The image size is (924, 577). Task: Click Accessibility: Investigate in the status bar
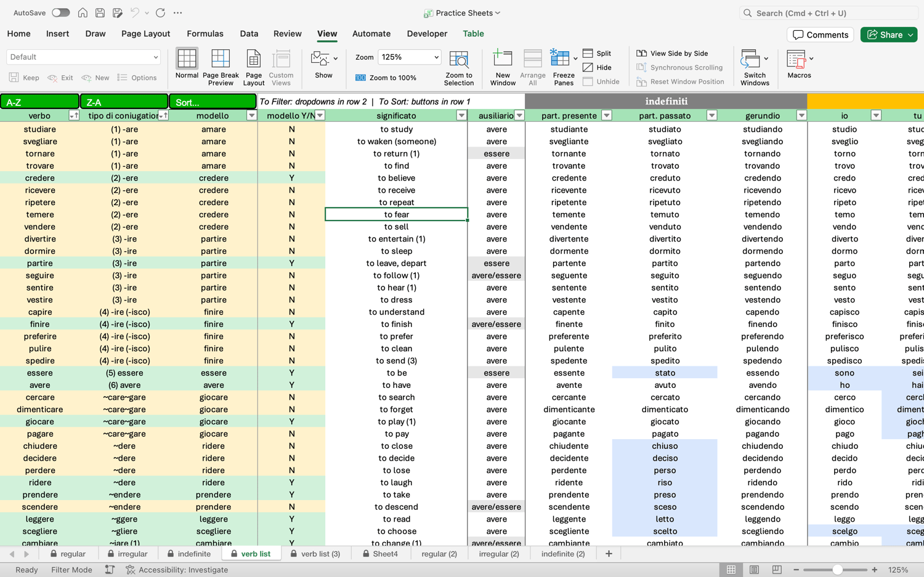(x=177, y=570)
